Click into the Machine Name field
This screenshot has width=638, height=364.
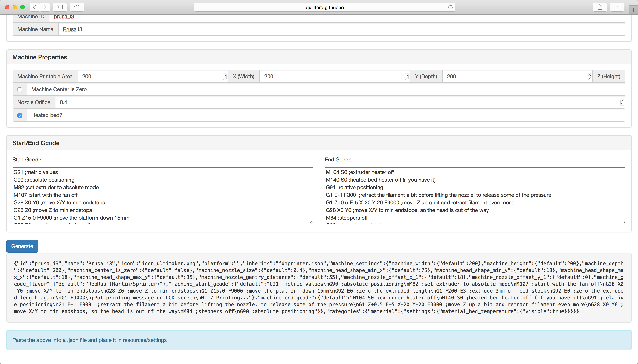(341, 29)
